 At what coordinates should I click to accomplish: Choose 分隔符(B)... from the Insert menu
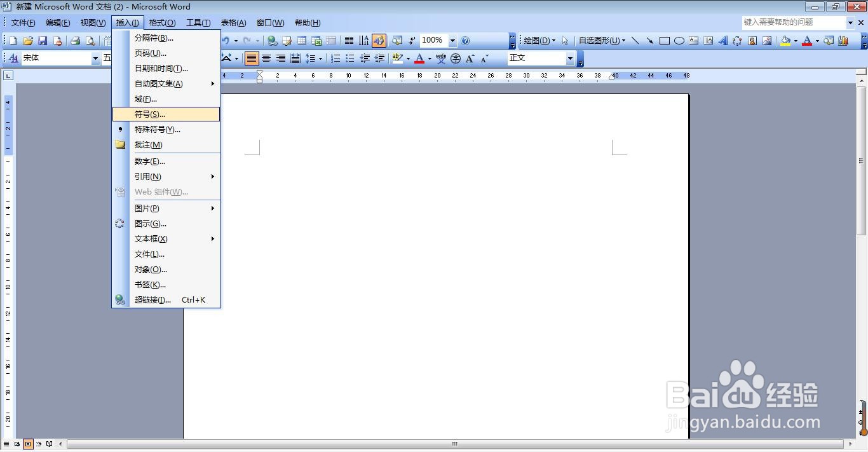[166, 38]
